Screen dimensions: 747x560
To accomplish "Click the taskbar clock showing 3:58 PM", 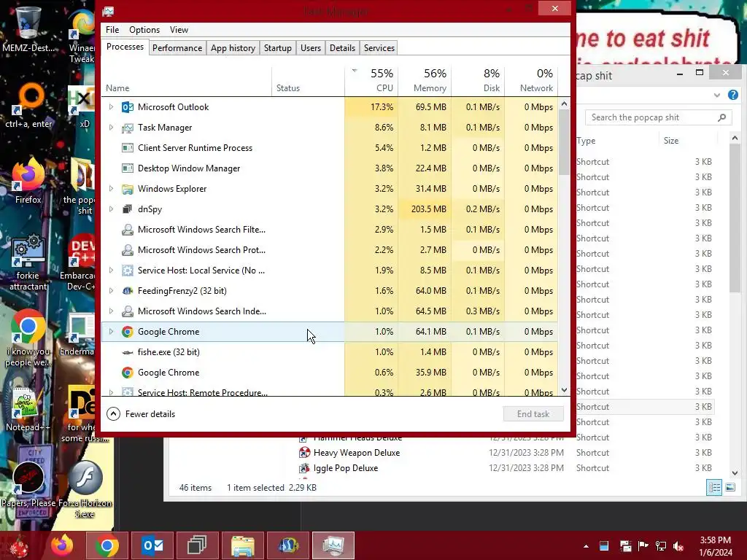I will (x=716, y=546).
